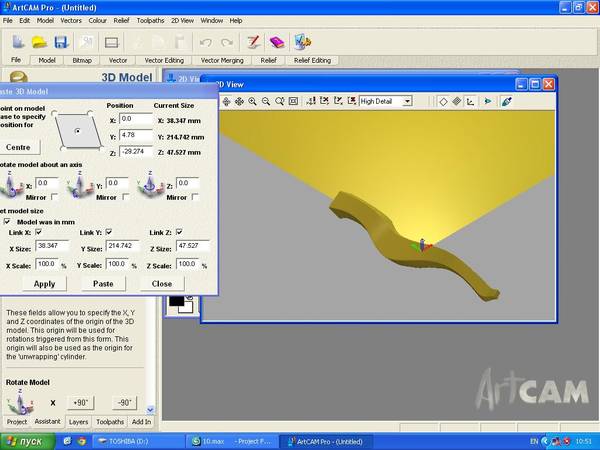600x450 pixels.
Task: Click the previous zoom magnifier icon
Action: click(279, 101)
